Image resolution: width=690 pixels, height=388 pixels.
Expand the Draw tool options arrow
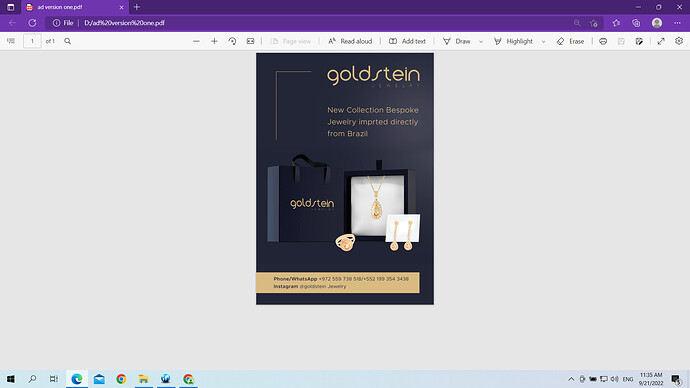(x=481, y=41)
